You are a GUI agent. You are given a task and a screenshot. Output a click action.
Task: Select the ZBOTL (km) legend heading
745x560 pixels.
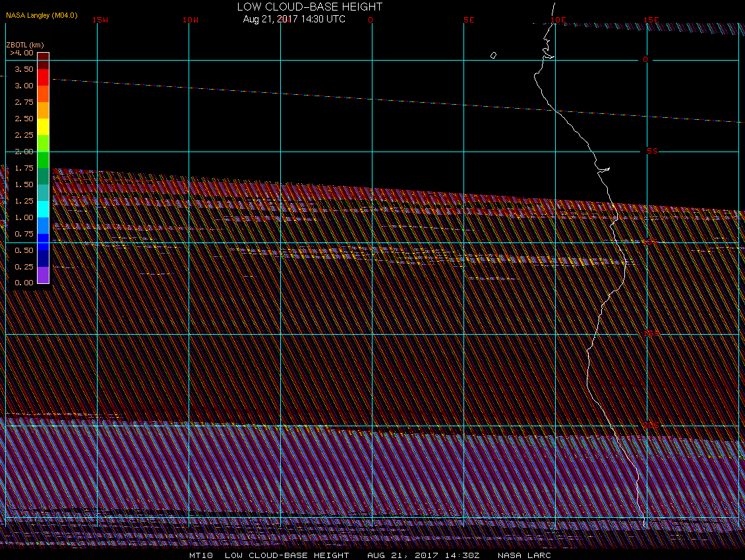click(x=25, y=45)
